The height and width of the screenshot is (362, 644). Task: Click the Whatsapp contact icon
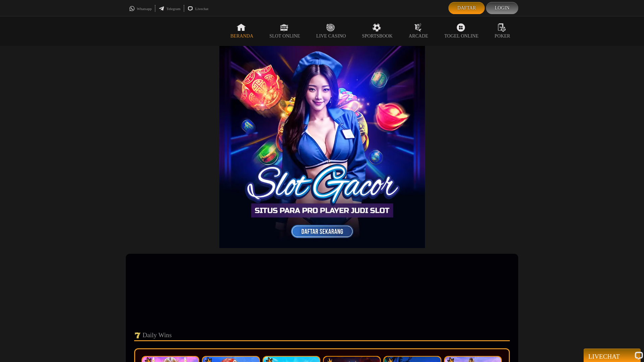click(x=132, y=9)
